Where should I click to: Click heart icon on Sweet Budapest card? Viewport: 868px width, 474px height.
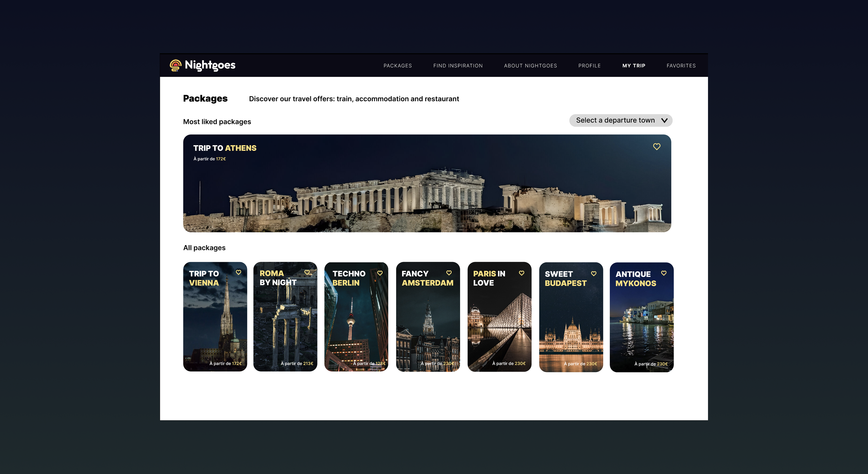point(593,274)
